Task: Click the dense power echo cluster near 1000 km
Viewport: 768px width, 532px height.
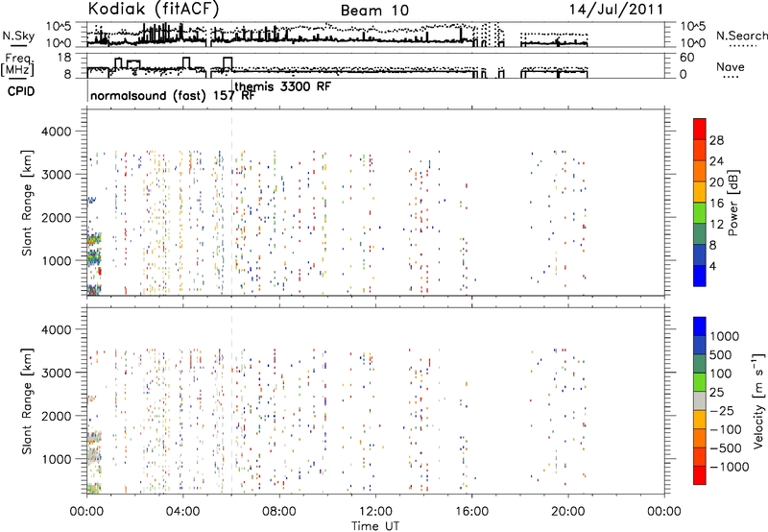Action: [94, 256]
